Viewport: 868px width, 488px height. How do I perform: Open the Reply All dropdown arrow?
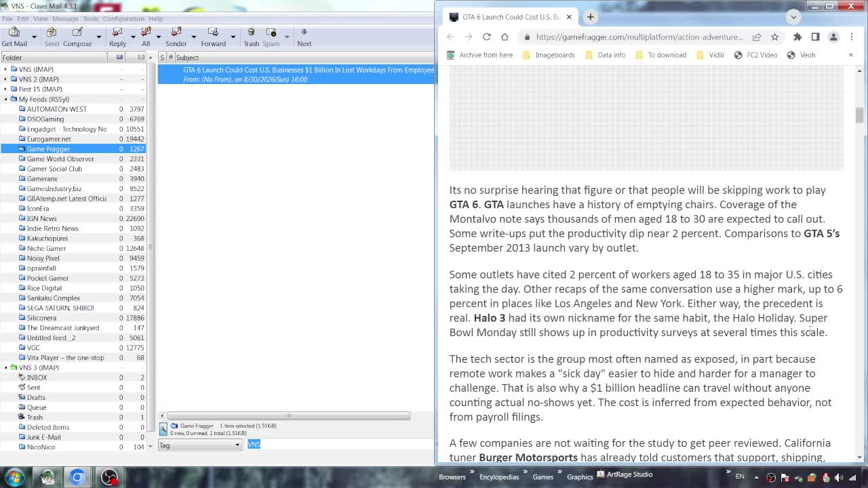[x=158, y=37]
